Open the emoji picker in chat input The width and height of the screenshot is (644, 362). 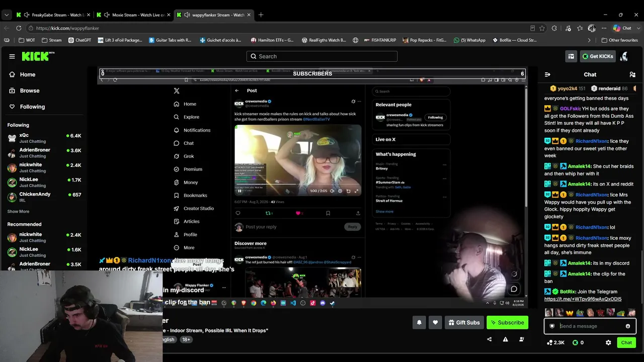(x=628, y=326)
